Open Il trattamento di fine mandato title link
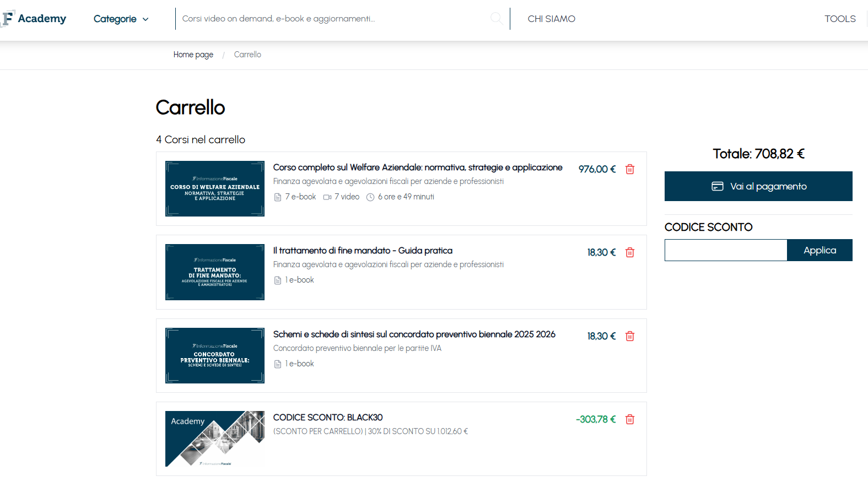The image size is (868, 503). [362, 251]
